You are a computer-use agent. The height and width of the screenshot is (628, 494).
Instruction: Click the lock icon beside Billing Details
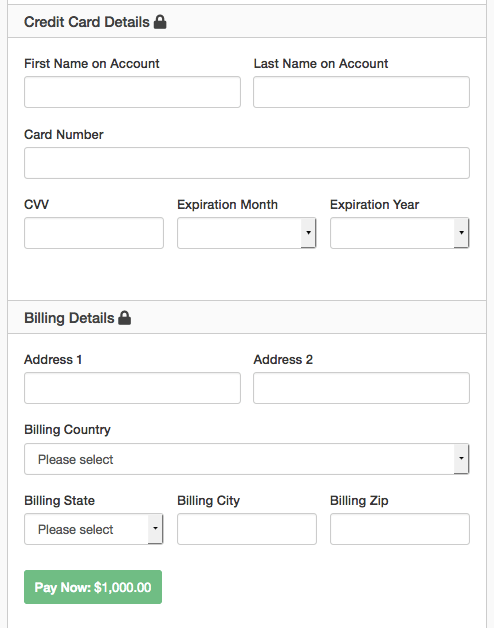pos(125,318)
